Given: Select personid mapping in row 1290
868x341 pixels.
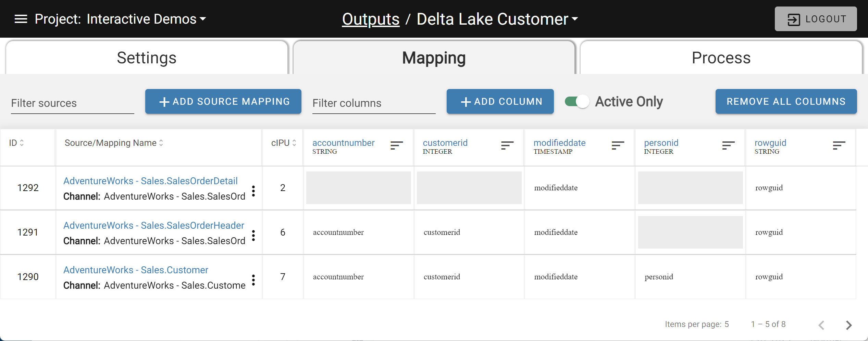Looking at the screenshot, I should [x=659, y=277].
